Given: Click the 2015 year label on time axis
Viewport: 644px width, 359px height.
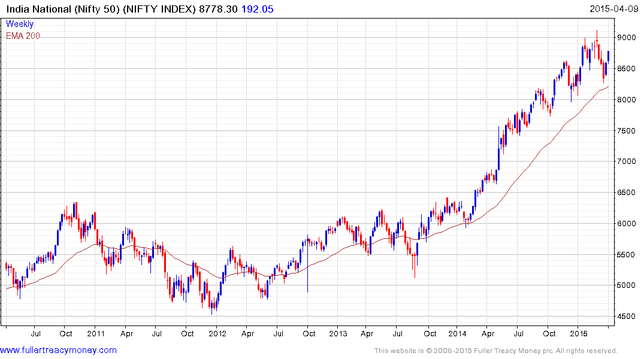Looking at the screenshot, I should click(x=579, y=333).
